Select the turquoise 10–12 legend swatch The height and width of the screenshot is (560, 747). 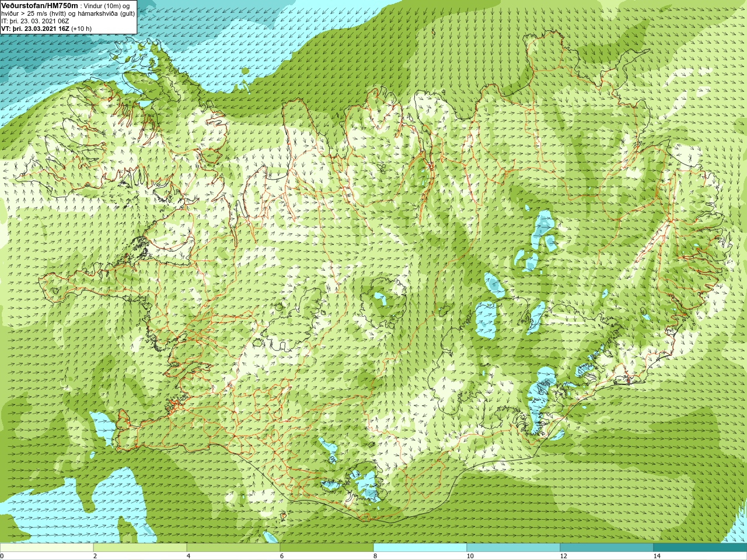pyautogui.click(x=514, y=548)
